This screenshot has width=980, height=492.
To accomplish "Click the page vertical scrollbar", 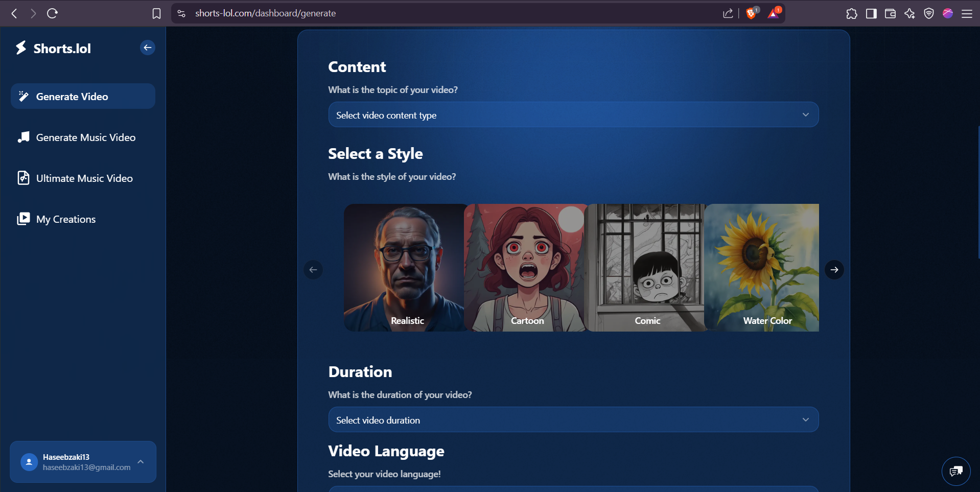I will click(x=978, y=193).
